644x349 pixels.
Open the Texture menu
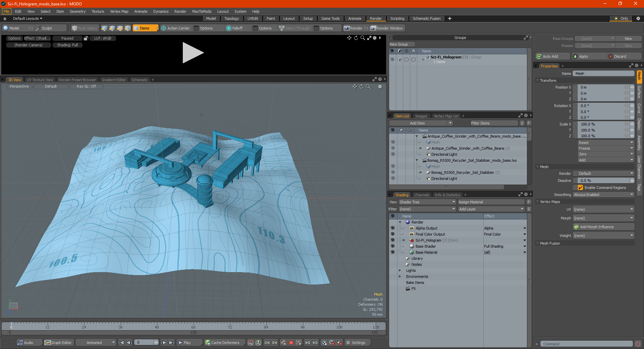pyautogui.click(x=98, y=11)
